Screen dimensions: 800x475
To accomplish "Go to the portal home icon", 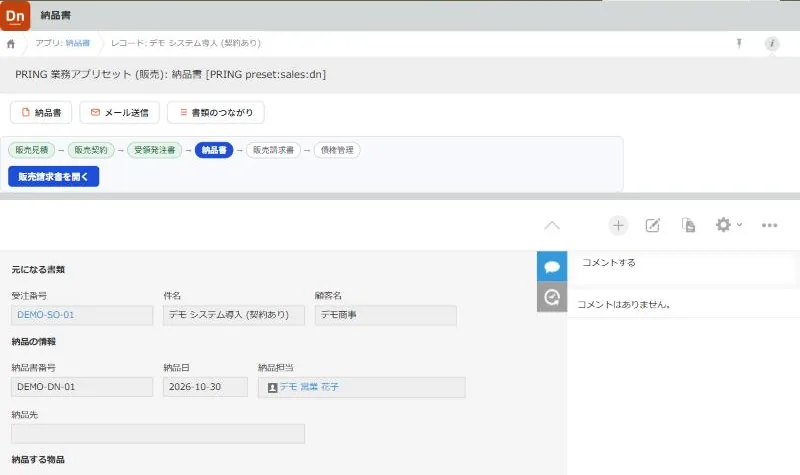I will tap(11, 44).
